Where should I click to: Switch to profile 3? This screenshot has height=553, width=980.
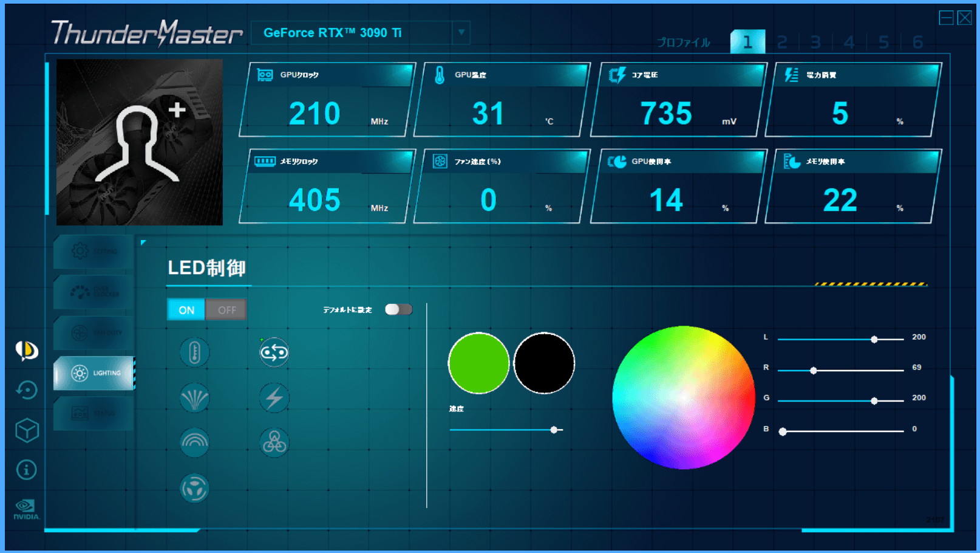(x=815, y=42)
